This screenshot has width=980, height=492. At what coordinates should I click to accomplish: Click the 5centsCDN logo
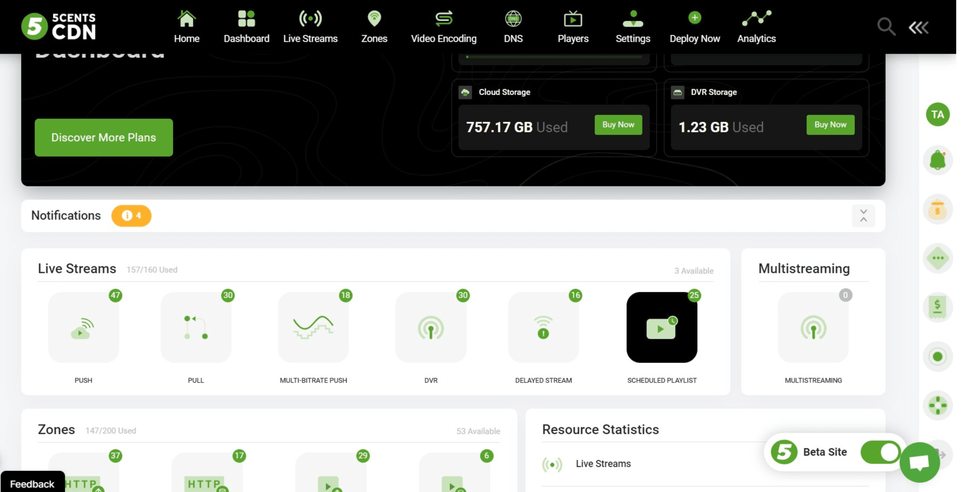(58, 26)
